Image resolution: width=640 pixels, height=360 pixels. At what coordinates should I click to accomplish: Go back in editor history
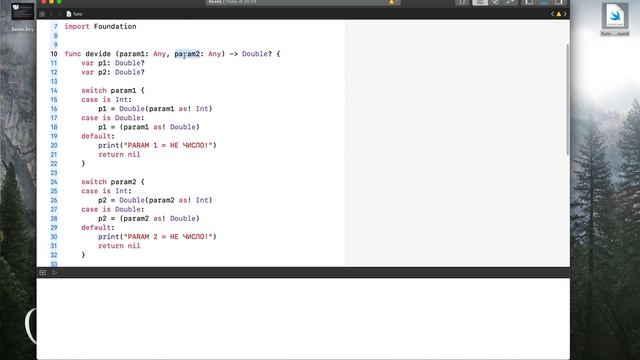(51, 14)
